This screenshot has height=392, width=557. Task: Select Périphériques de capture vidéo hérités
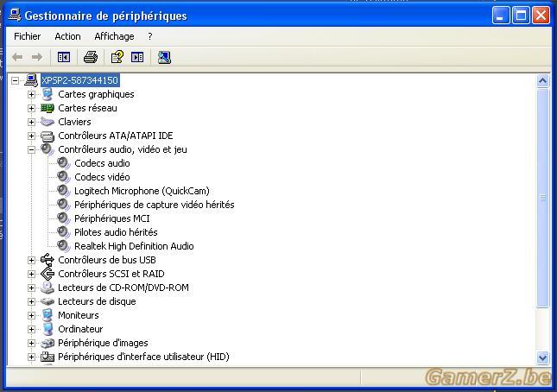(155, 205)
